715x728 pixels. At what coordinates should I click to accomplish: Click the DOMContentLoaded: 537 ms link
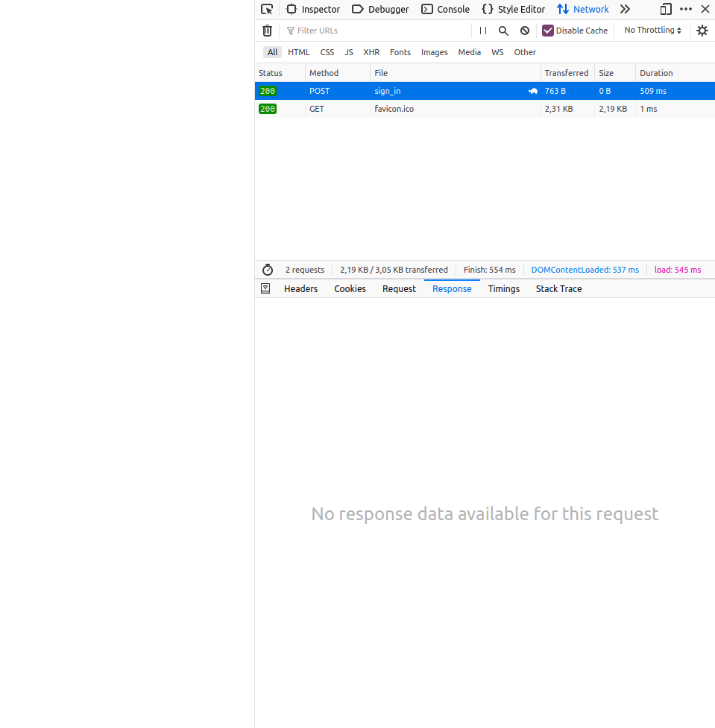coord(585,270)
